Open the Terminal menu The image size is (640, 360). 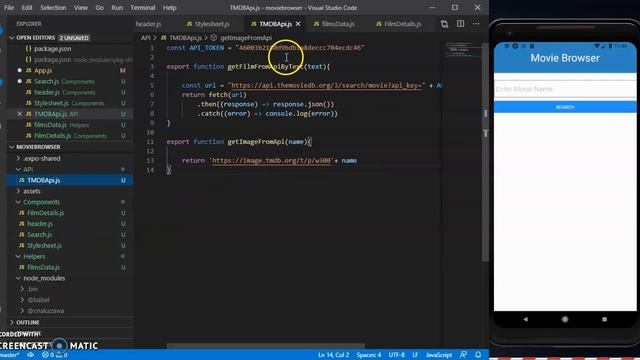tap(142, 8)
